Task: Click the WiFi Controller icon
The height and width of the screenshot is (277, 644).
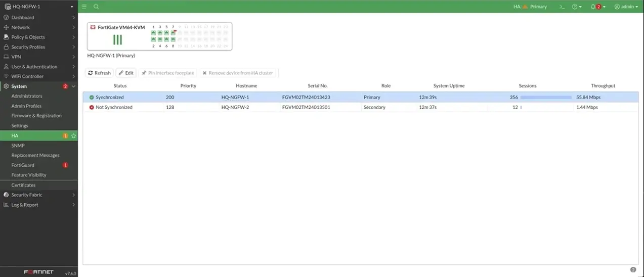Action: coord(6,76)
